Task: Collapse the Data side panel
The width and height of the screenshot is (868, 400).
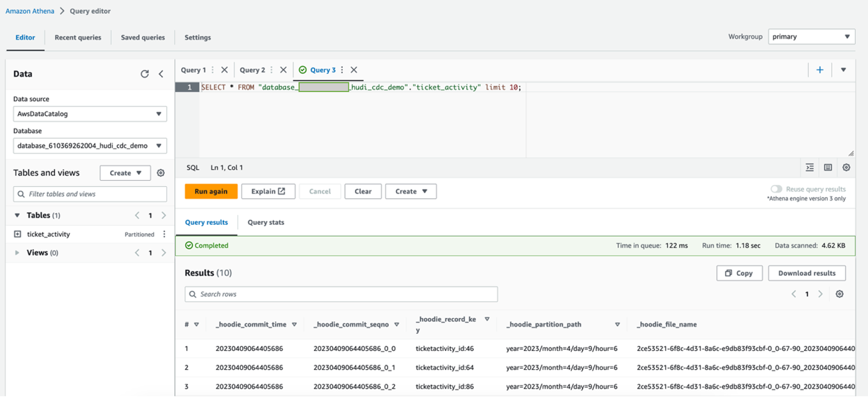Action: [x=161, y=74]
